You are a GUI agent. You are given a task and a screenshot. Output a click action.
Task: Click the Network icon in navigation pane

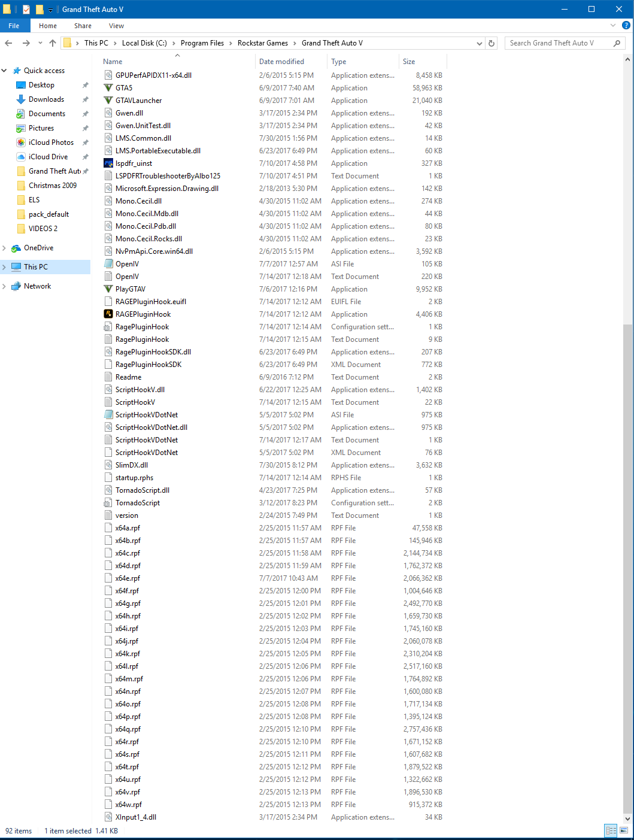point(16,286)
